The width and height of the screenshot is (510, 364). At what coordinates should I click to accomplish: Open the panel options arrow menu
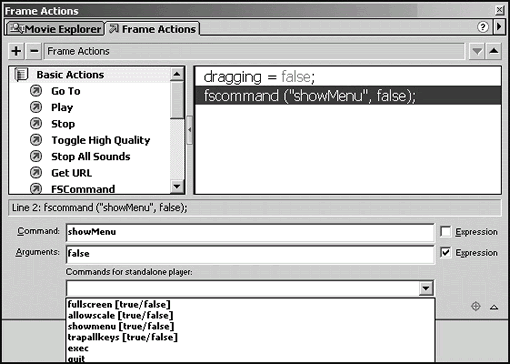[499, 26]
